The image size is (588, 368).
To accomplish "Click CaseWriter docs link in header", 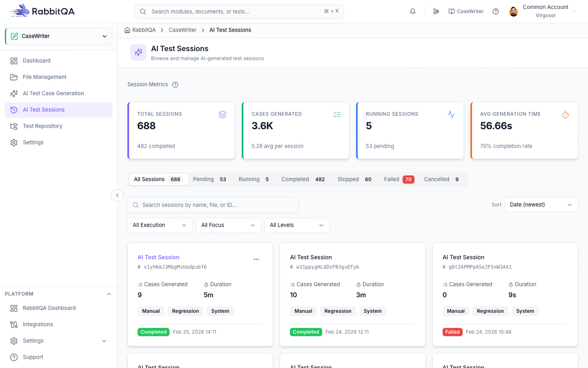I will [x=466, y=11].
